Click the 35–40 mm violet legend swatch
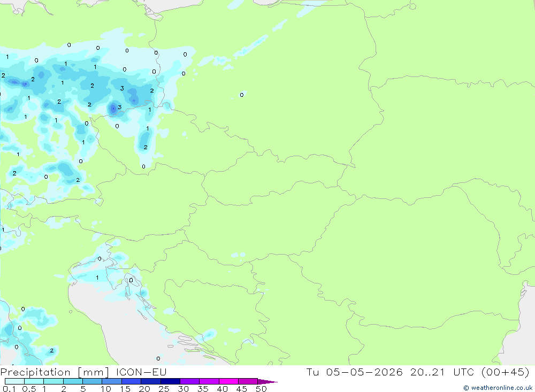This screenshot has width=535, height=392. 209,381
